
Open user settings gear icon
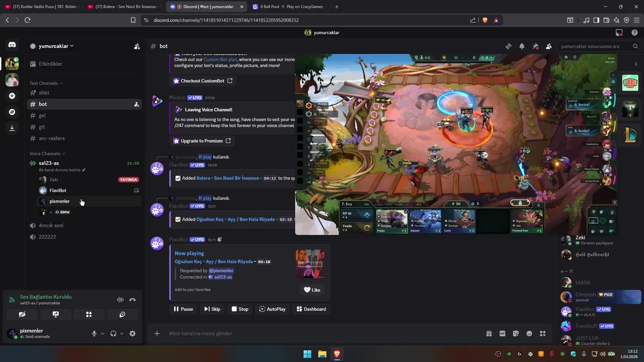click(x=132, y=333)
